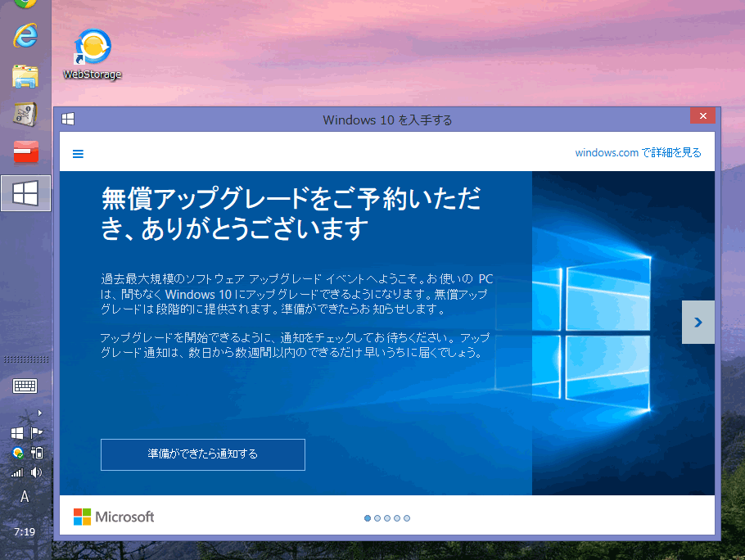Open the Snipping Tool taskbar icon

[x=25, y=115]
